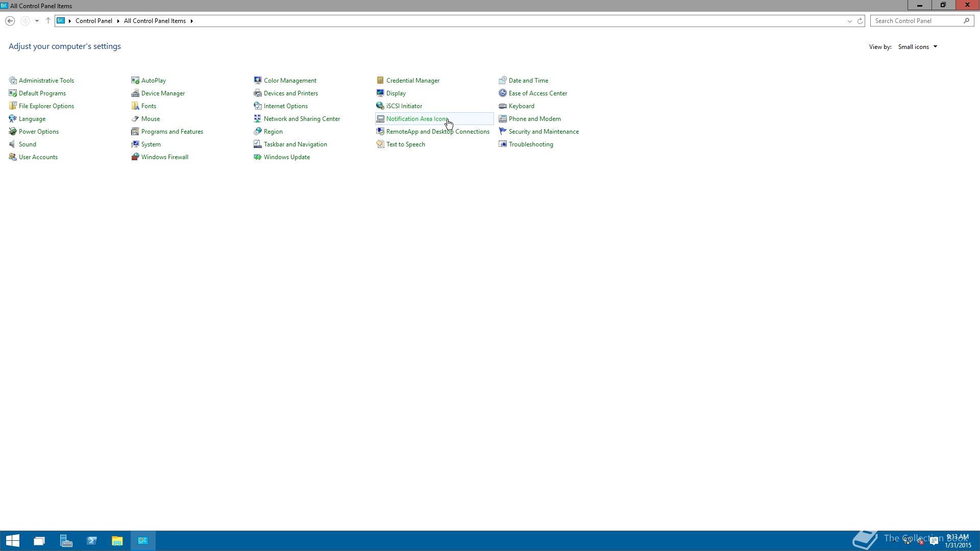Viewport: 980px width, 551px height.
Task: Open recent locations dropdown arrow
Action: pos(37,21)
